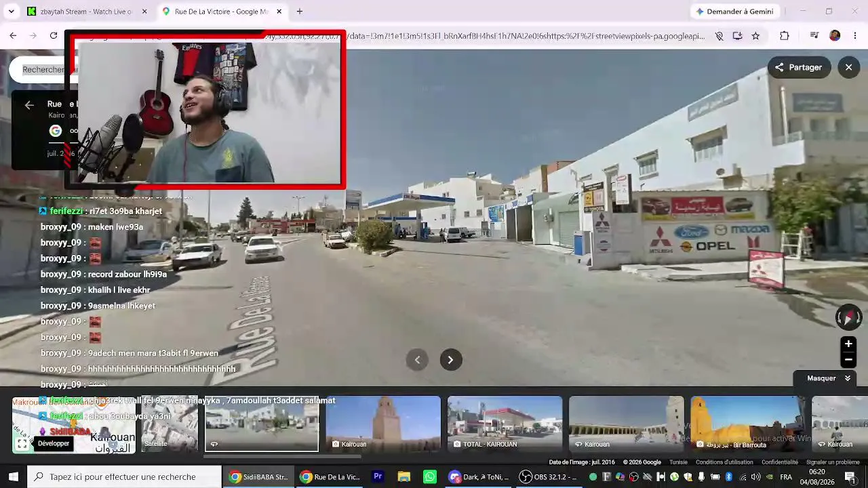Go to the next Street View image arrow

point(450,360)
